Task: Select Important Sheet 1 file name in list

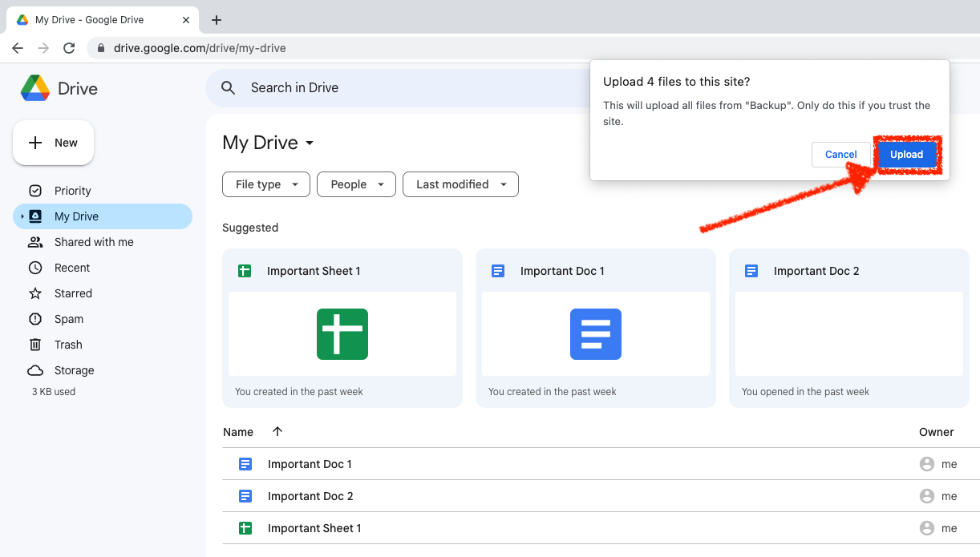Action: coord(314,528)
